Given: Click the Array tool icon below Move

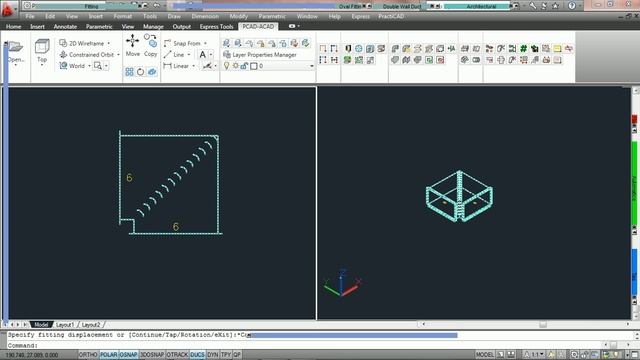Looking at the screenshot, I should (x=129, y=72).
